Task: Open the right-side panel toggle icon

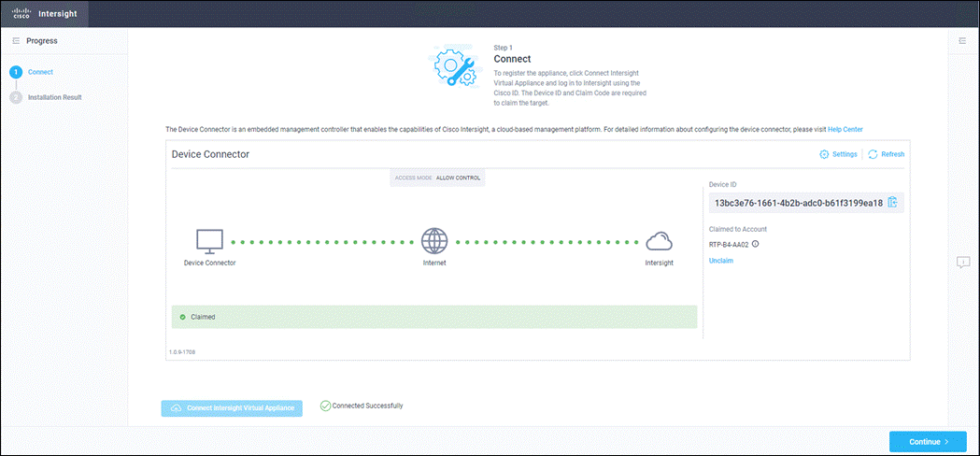Action: [962, 41]
